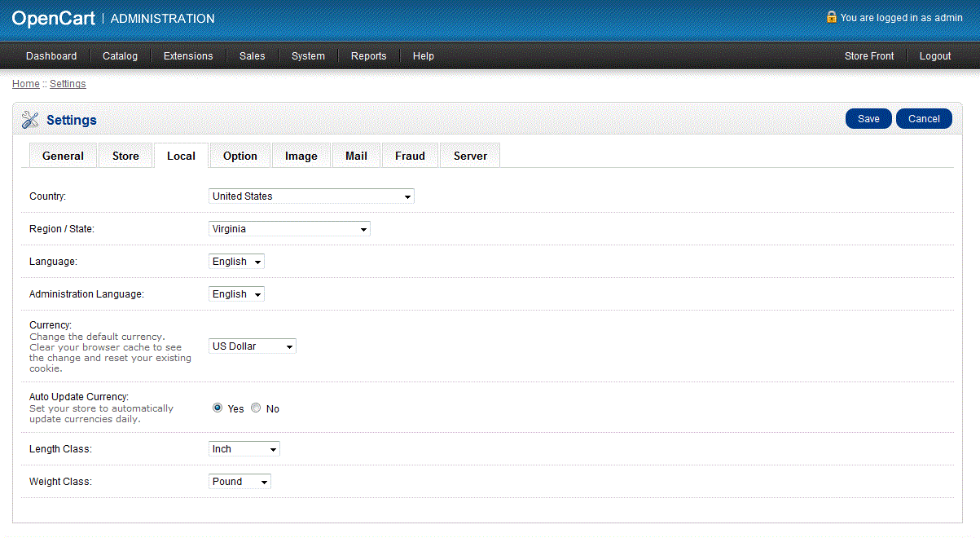Follow the Home breadcrumb link
Viewport: 980px width, 538px height.
(x=25, y=84)
